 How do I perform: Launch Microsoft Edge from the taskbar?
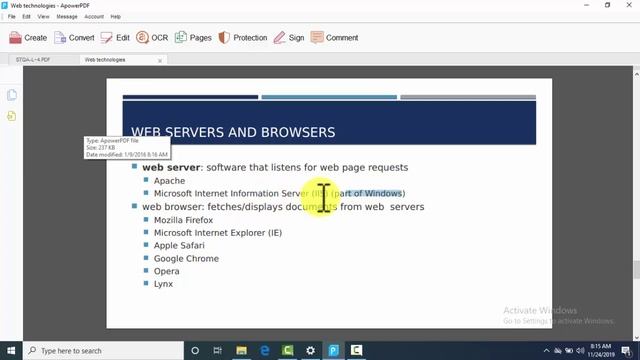(265, 351)
